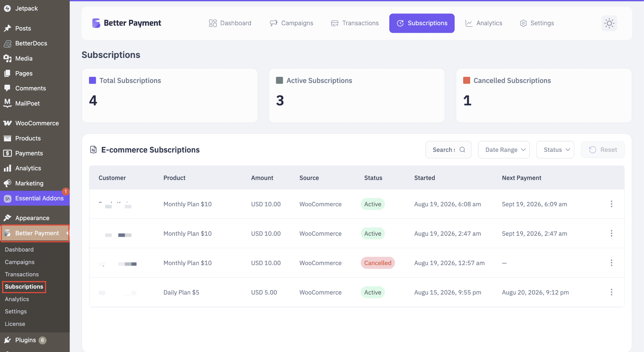
Task: Open actions menu for the Cancelled subscription row
Action: coord(612,263)
